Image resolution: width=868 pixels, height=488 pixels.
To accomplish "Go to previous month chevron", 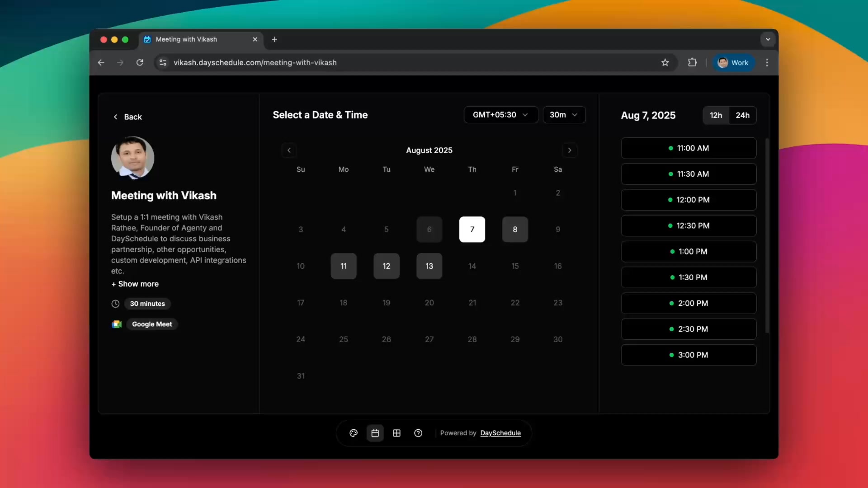I will point(289,150).
